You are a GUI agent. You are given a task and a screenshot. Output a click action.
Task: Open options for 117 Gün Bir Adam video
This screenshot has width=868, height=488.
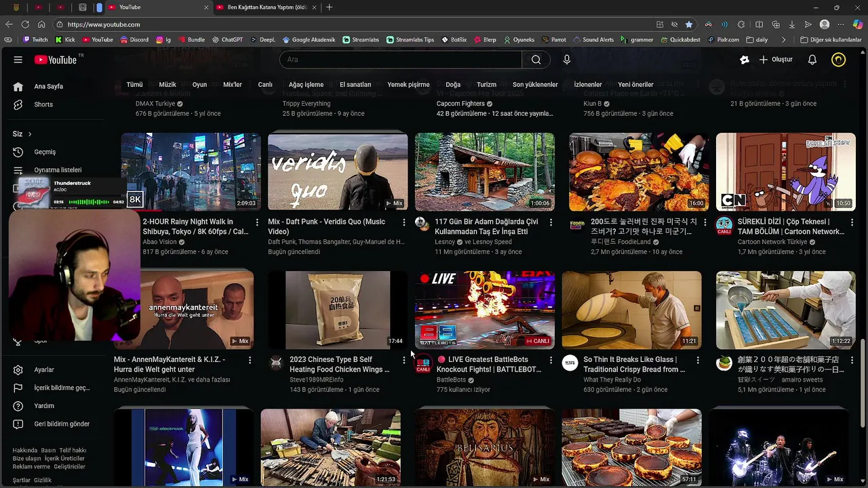point(551,222)
